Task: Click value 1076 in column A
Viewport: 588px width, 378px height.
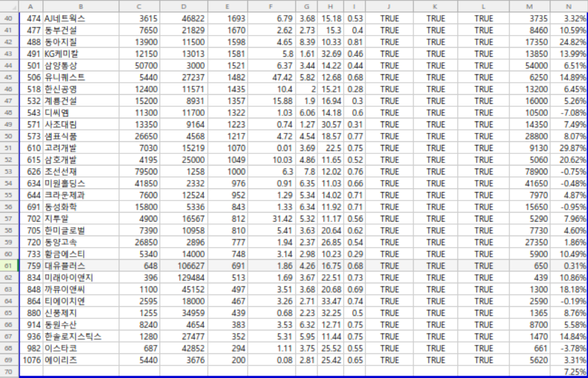Action: pyautogui.click(x=31, y=360)
